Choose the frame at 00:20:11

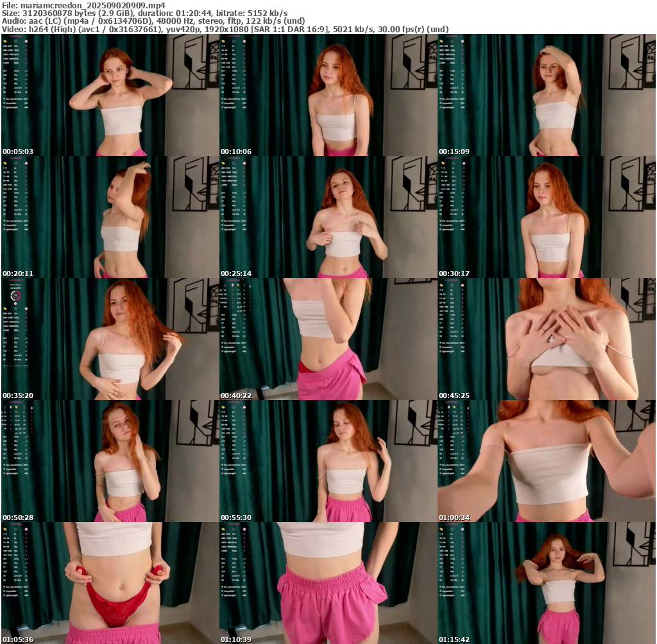point(110,217)
